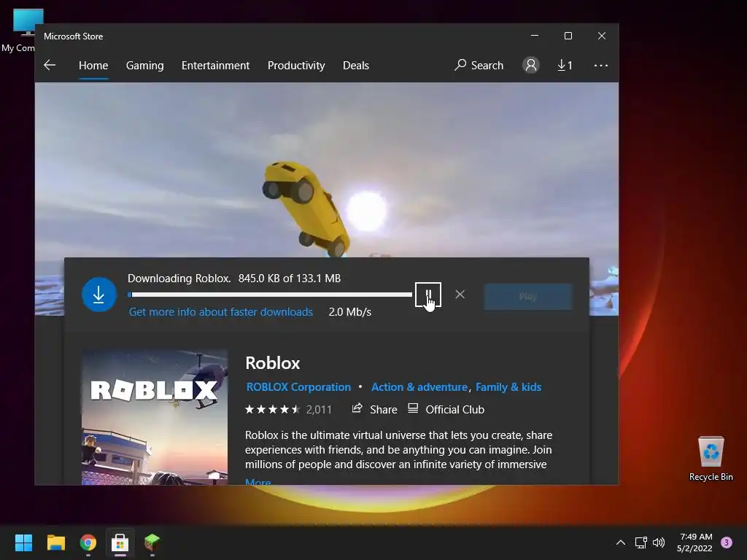This screenshot has height=560, width=747.
Task: Click the 2.0 Mb/s download speed
Action: [349, 312]
